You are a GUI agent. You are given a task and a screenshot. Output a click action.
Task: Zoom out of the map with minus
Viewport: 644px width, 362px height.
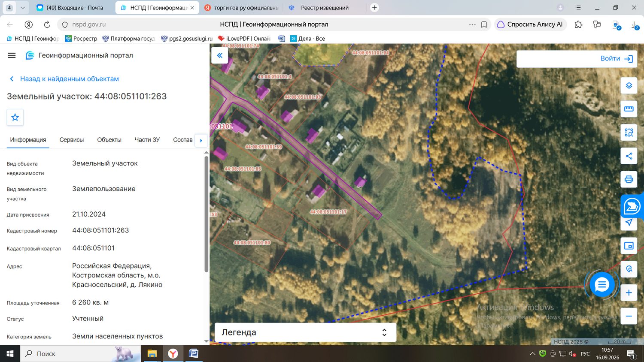coord(629,316)
